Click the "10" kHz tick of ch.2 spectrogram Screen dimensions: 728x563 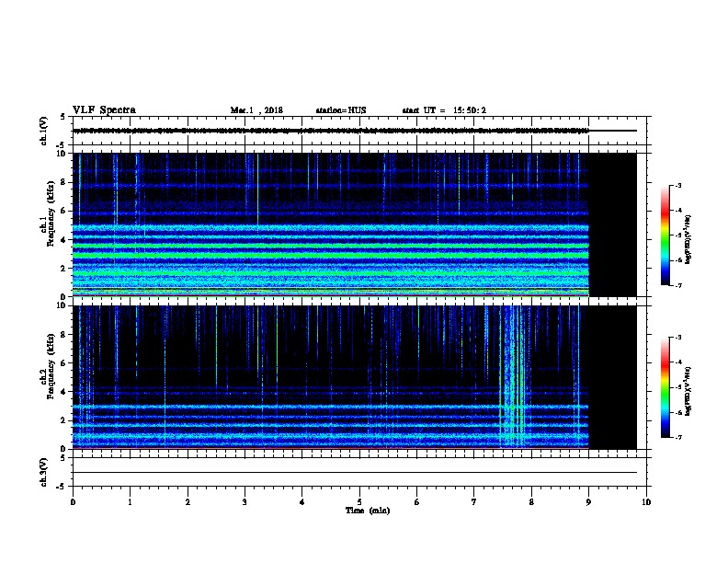point(62,305)
